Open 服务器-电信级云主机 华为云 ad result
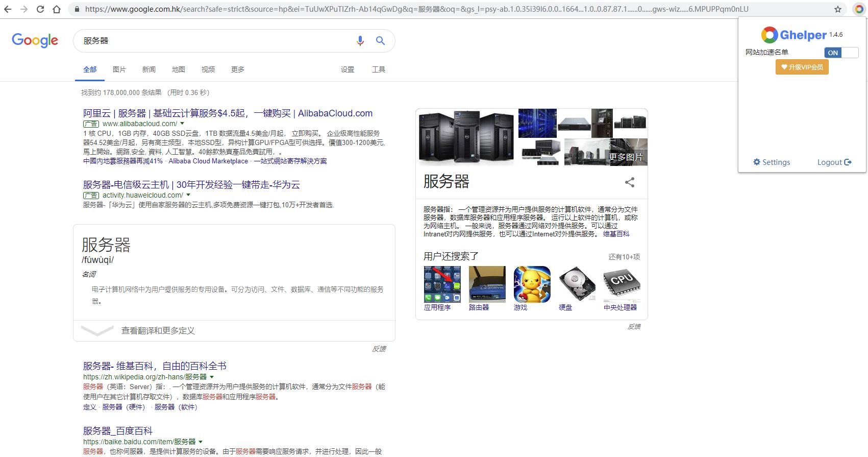868x457 pixels. 191,185
